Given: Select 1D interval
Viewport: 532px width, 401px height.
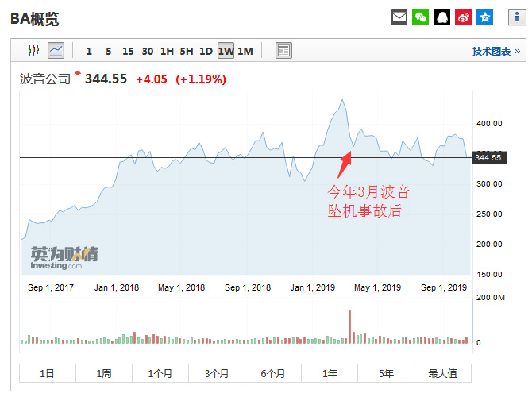Looking at the screenshot, I should click(x=206, y=52).
